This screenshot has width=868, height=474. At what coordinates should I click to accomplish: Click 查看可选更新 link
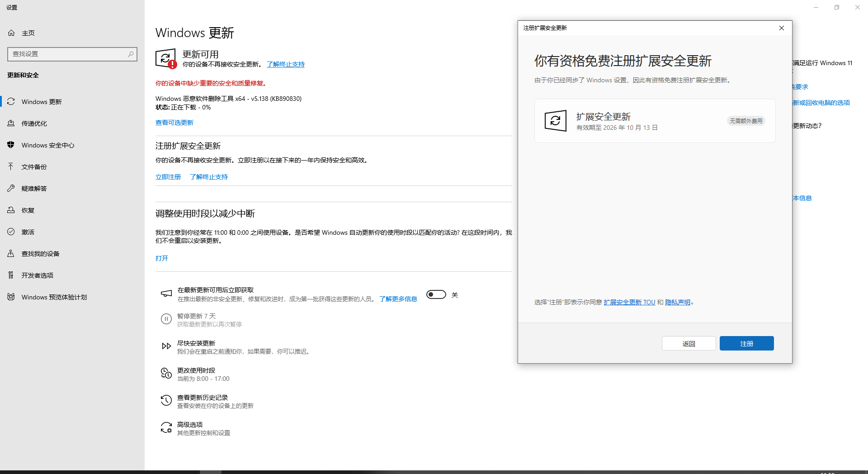(x=175, y=123)
